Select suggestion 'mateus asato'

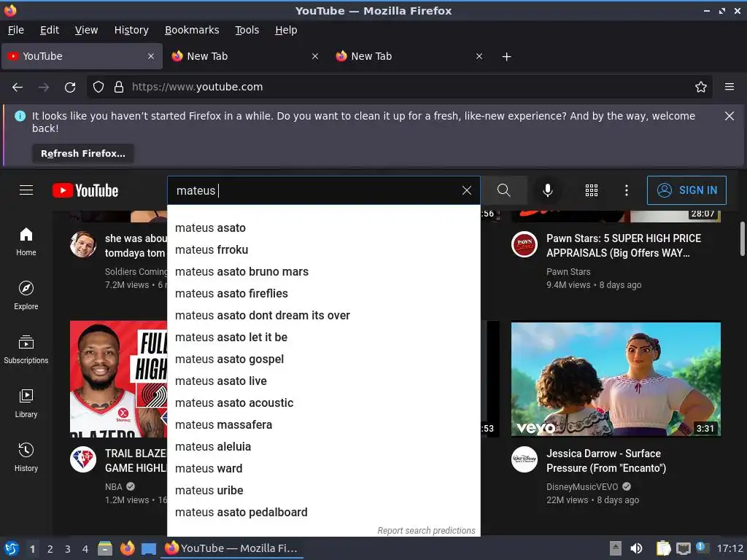pos(323,228)
